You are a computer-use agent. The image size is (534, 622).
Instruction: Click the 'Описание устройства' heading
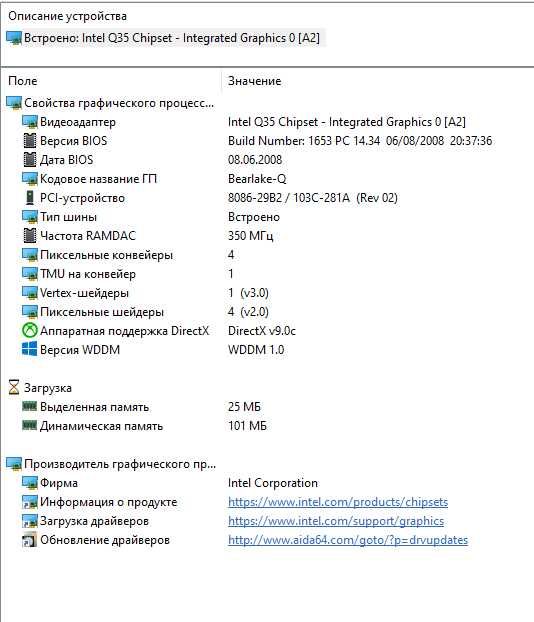point(67,16)
